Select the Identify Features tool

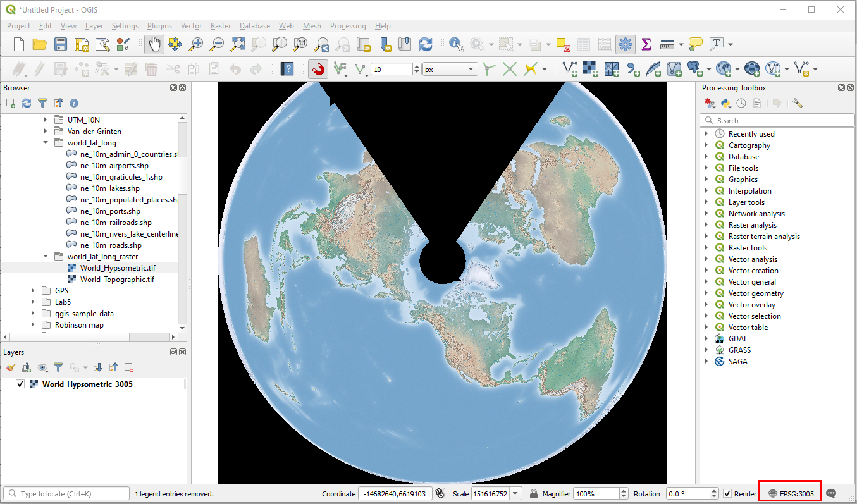pos(455,44)
